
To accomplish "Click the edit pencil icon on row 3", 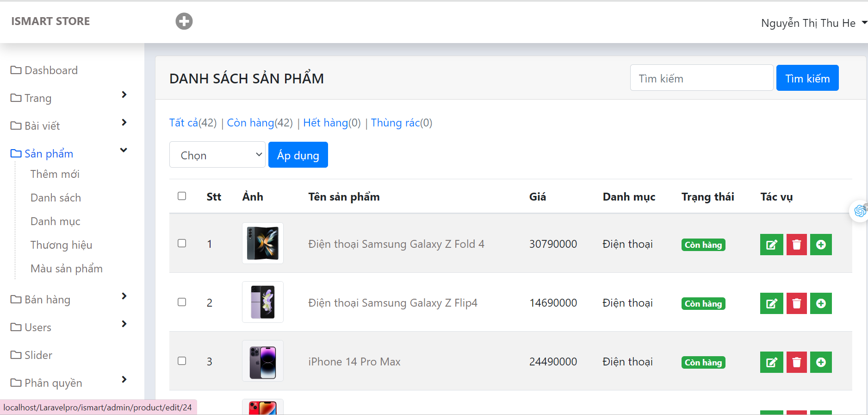I will coord(771,362).
